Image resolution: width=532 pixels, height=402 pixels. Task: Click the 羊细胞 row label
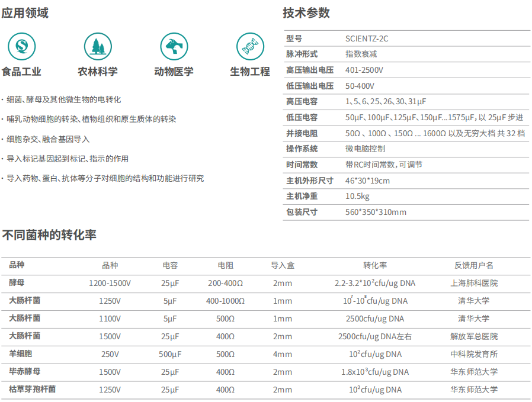(21, 354)
